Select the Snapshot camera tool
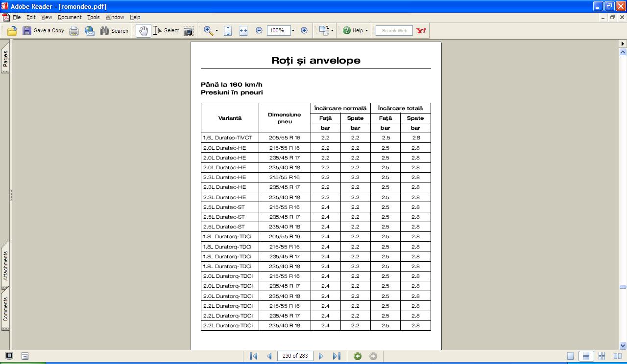Screen dimensions: 627x364 (188, 31)
